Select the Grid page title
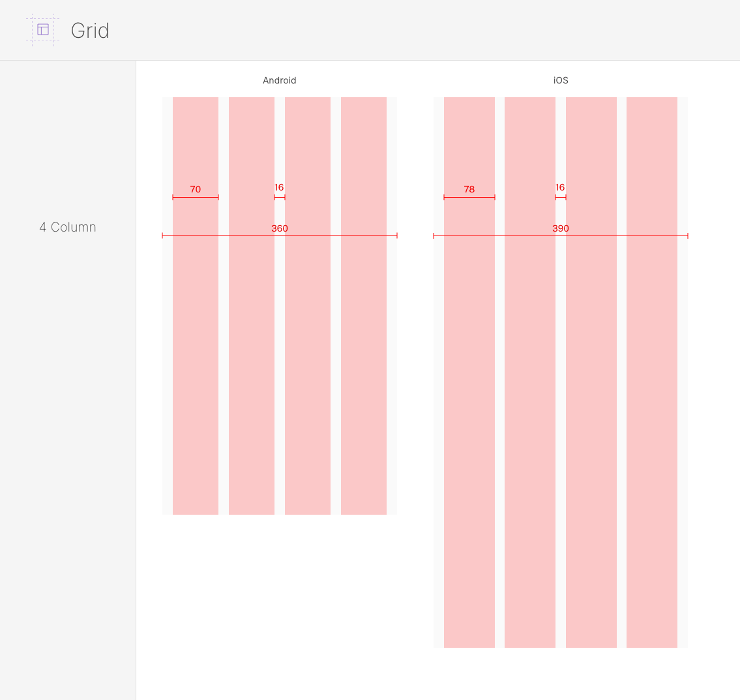Image resolution: width=740 pixels, height=700 pixels. (x=90, y=31)
